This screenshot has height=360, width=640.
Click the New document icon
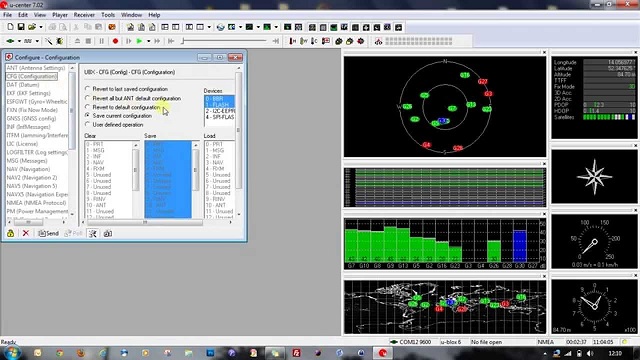pos(11,27)
